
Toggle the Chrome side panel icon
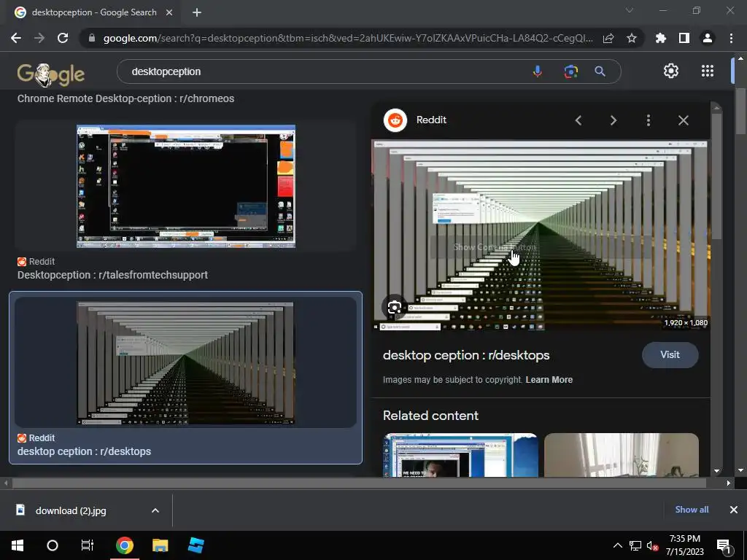coord(684,38)
